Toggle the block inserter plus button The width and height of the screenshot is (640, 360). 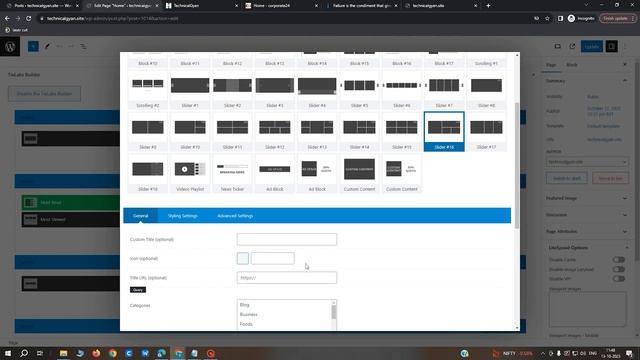[x=33, y=47]
